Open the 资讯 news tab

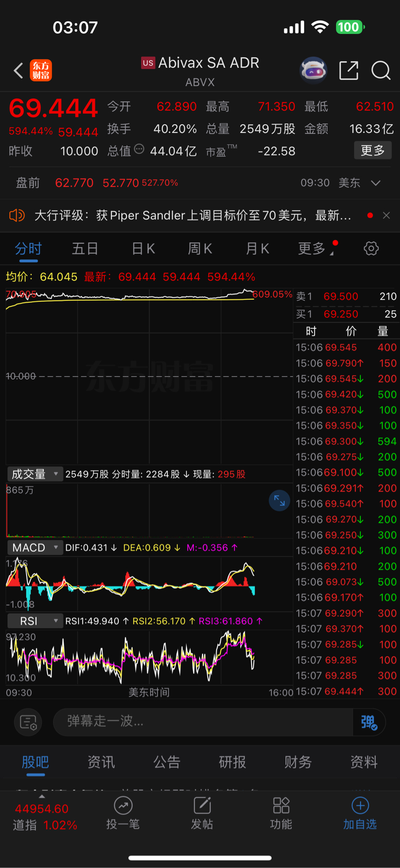point(101,762)
